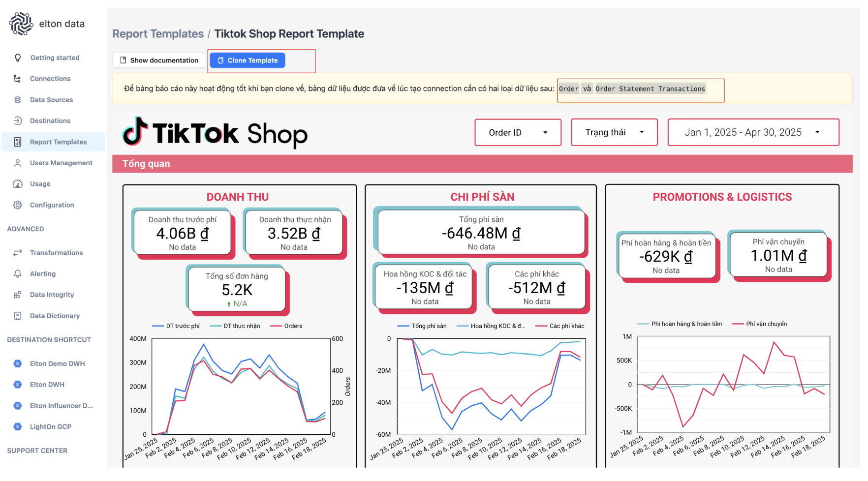Screen dimensions: 868x481
Task: Click the TikTok logo in dashboard header
Action: pyautogui.click(x=215, y=133)
